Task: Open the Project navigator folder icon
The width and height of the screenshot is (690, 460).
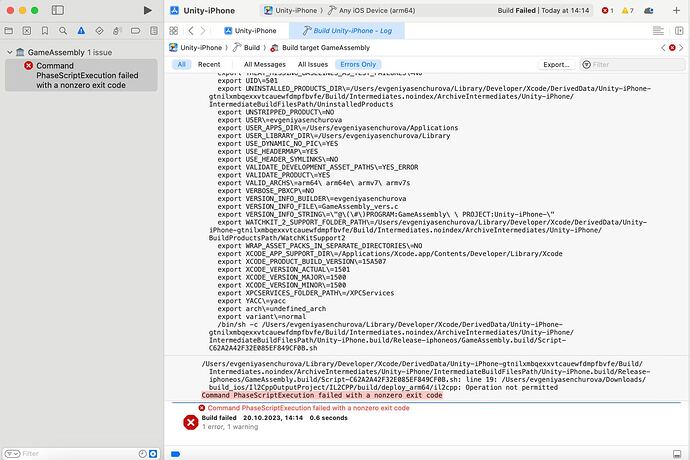Action: [x=8, y=31]
